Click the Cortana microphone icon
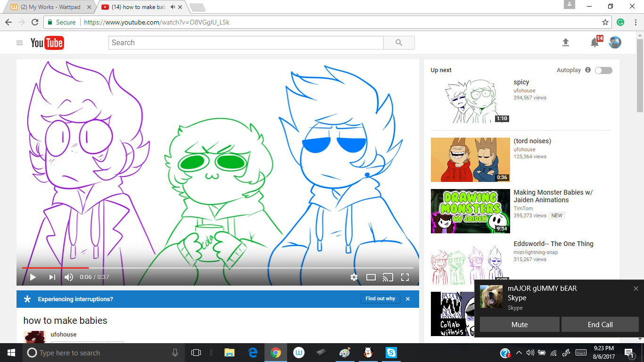Image resolution: width=644 pixels, height=362 pixels. (x=175, y=353)
